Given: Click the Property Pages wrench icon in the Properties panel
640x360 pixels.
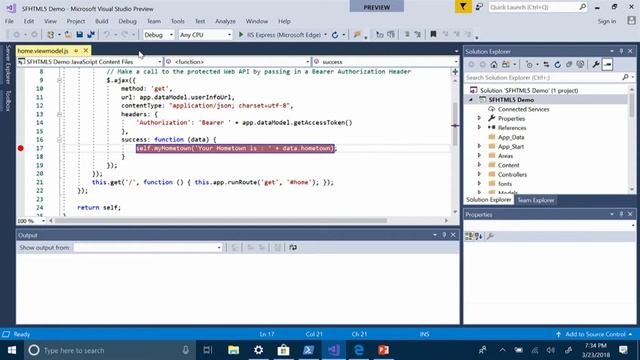Looking at the screenshot, I should [x=490, y=236].
